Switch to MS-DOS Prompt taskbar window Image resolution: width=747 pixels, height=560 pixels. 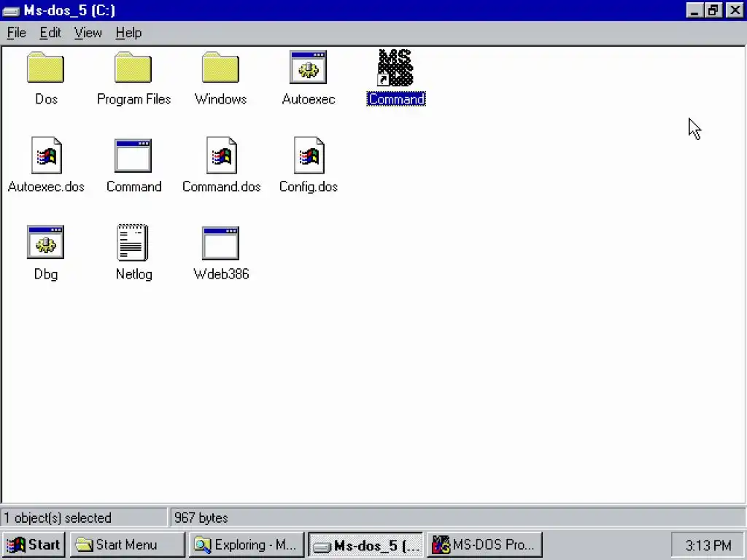(x=484, y=545)
